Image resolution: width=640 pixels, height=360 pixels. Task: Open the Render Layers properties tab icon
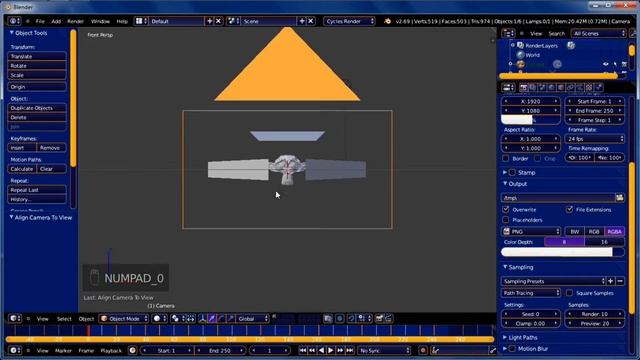(x=533, y=87)
